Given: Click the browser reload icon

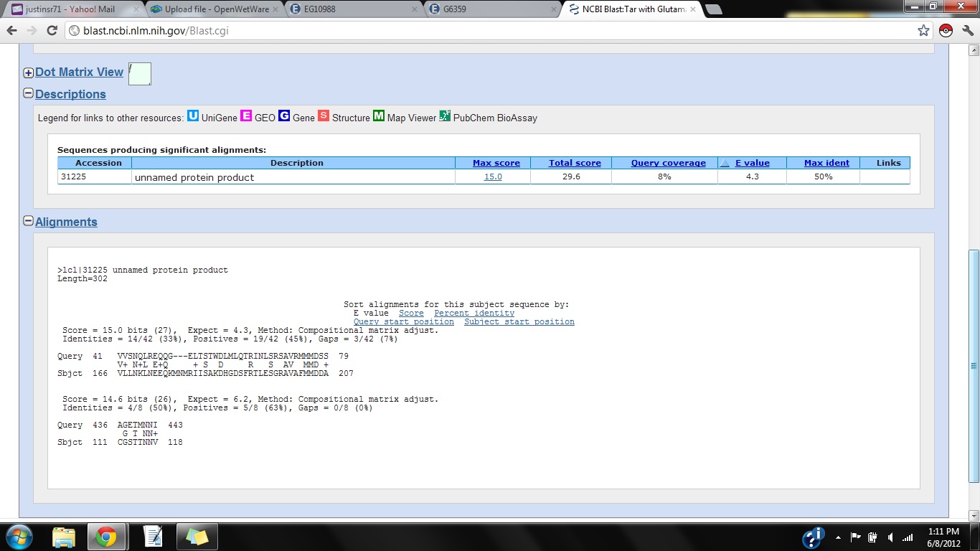Looking at the screenshot, I should [52, 31].
